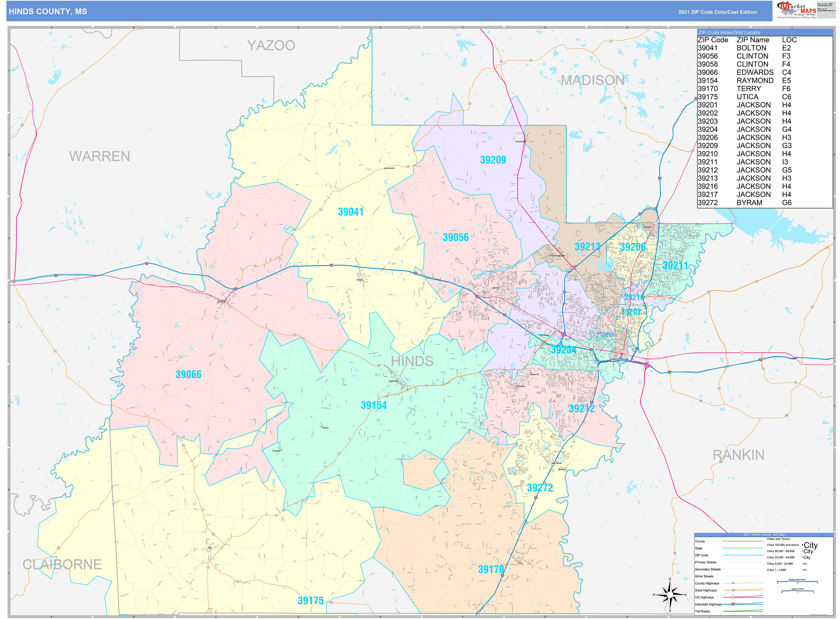
Task: Select the HINDS COUNTY, MS title
Action: pos(48,12)
